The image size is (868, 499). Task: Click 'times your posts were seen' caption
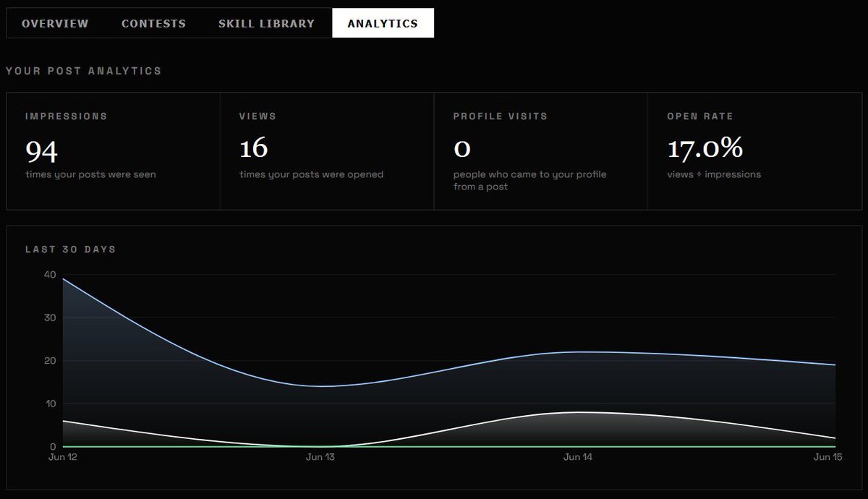tap(90, 174)
